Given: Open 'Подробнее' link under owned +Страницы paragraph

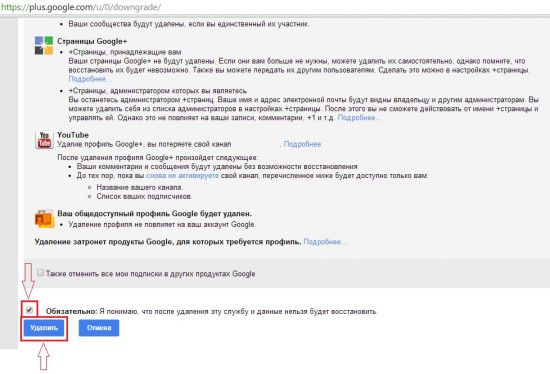Looking at the screenshot, I should (89, 79).
